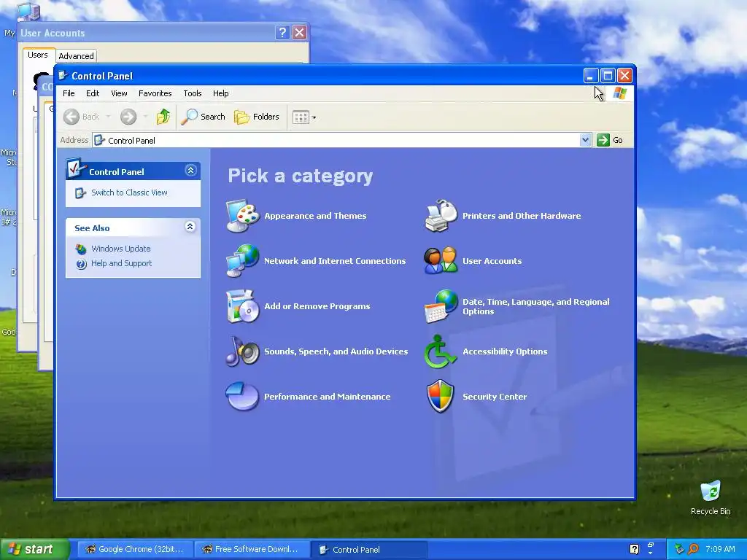Select Users tab in User Accounts window
The height and width of the screenshot is (560, 747).
point(38,55)
